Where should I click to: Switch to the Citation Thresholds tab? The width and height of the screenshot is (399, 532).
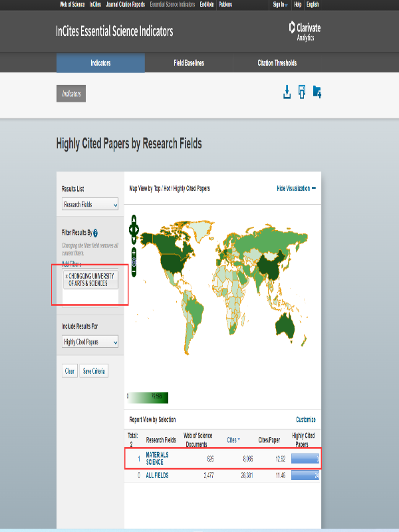[277, 63]
